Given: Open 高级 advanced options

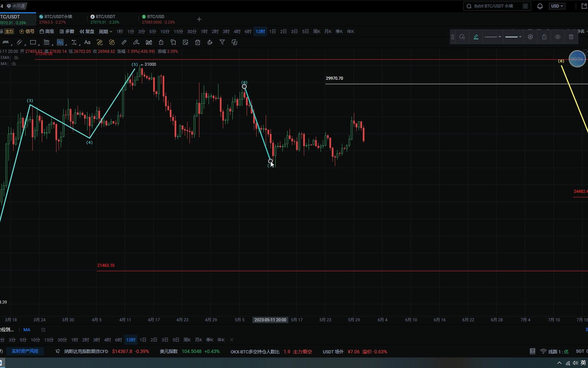Looking at the screenshot, I should coord(47,31).
